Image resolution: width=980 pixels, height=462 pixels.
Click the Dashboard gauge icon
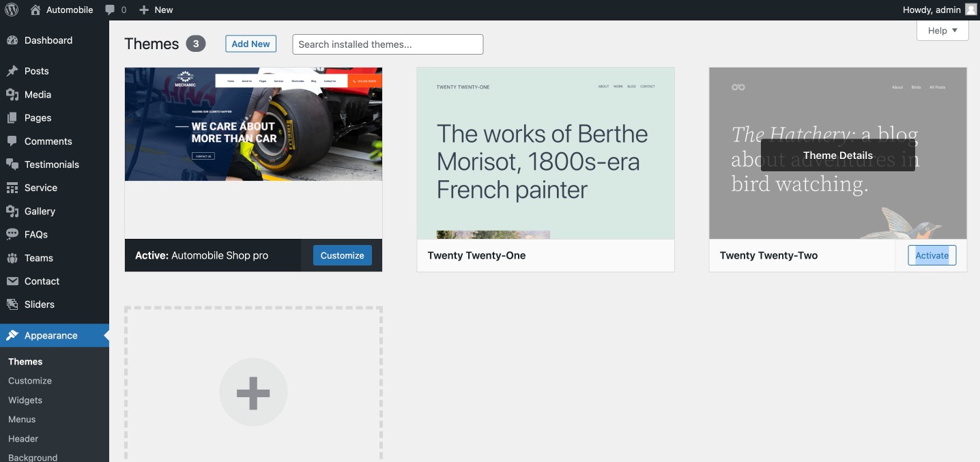[x=12, y=40]
